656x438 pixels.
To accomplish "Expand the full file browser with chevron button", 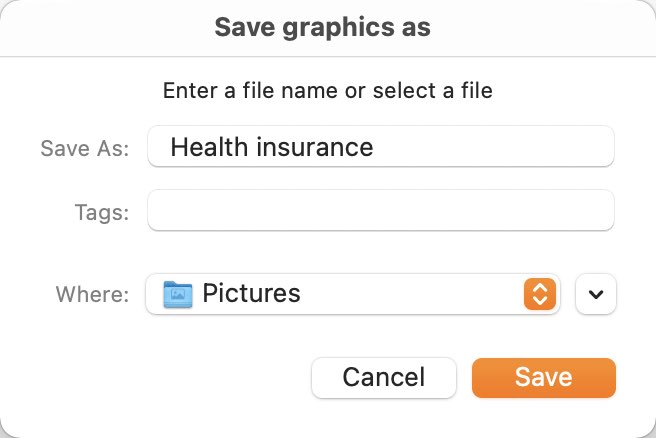I will pos(596,294).
